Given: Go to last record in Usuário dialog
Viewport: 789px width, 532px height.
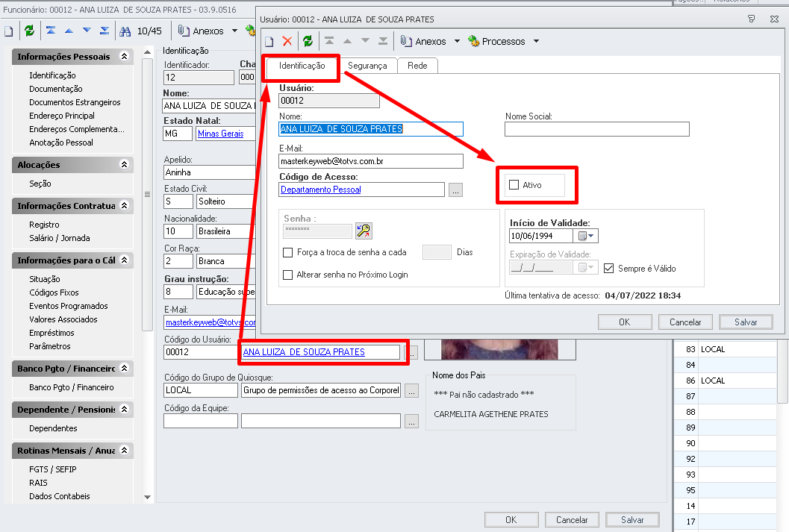Looking at the screenshot, I should 383,41.
